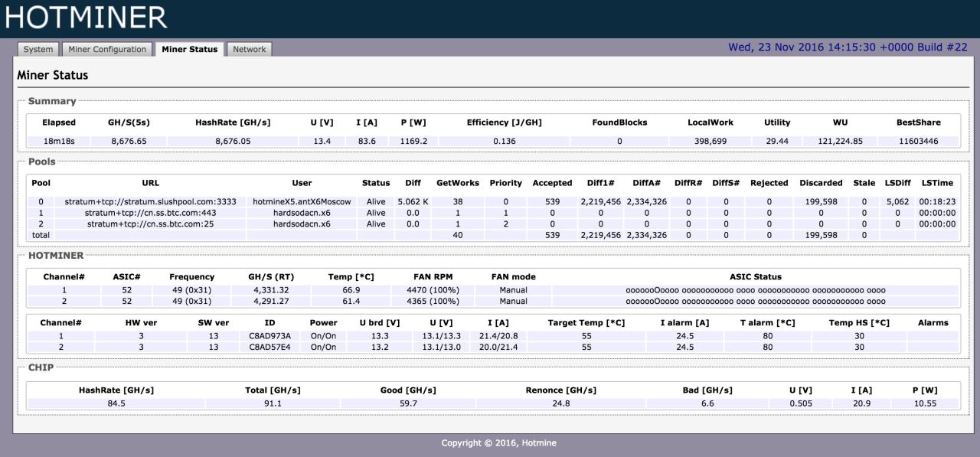Click the cn.ss.btc.com:25 pool URL
This screenshot has width=980, height=457.
(151, 224)
